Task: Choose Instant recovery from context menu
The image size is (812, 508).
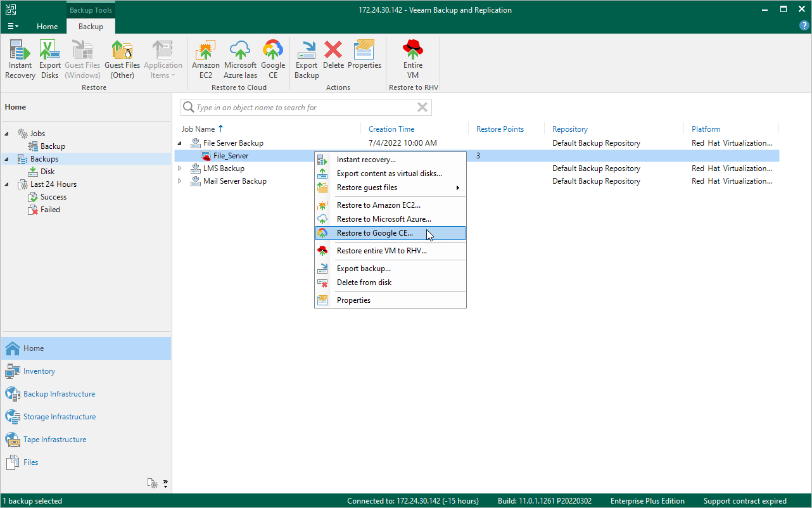Action: (x=390, y=160)
